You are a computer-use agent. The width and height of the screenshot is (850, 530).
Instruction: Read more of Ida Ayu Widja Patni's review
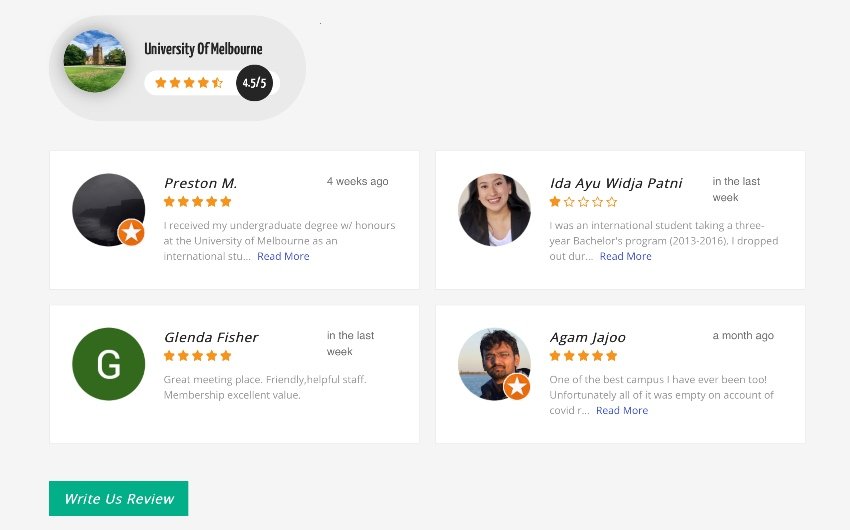[626, 256]
